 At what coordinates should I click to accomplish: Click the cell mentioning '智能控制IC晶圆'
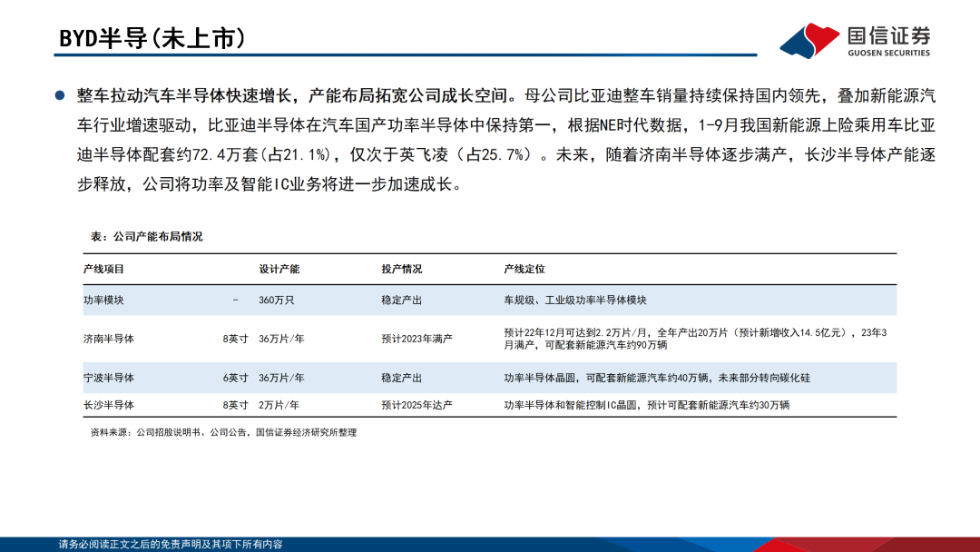click(x=647, y=405)
